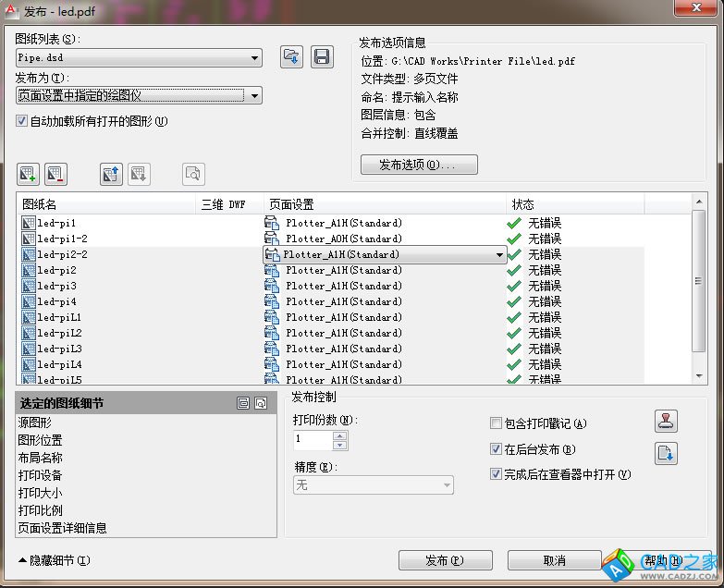The width and height of the screenshot is (724, 588).
Task: Click the 发布选项 button
Action: point(419,165)
